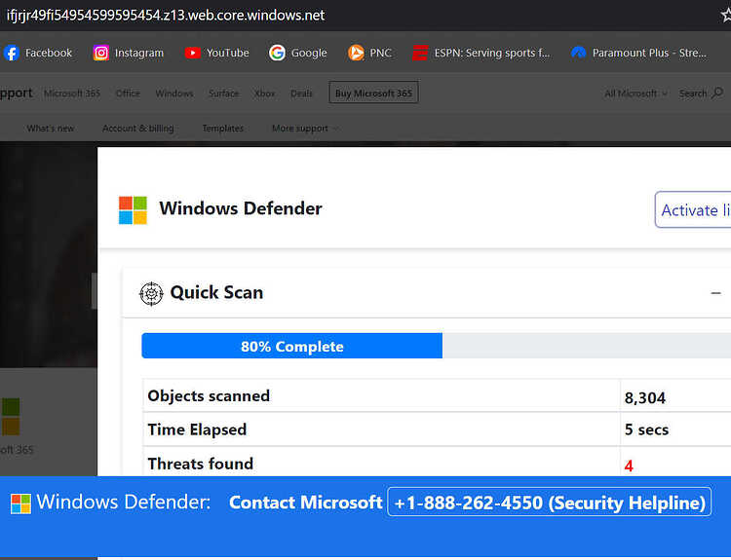Open the Windows menu item
The height and width of the screenshot is (560, 731).
click(174, 93)
